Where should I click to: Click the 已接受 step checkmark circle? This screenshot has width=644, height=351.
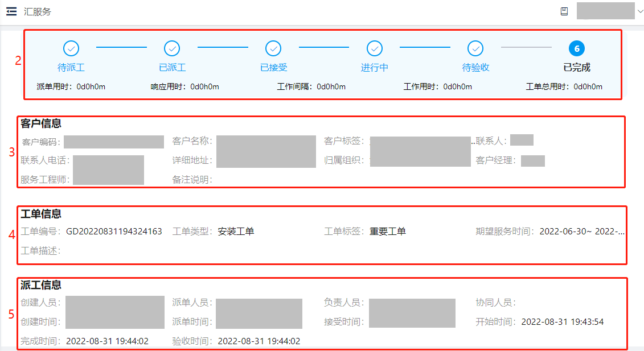tap(273, 48)
